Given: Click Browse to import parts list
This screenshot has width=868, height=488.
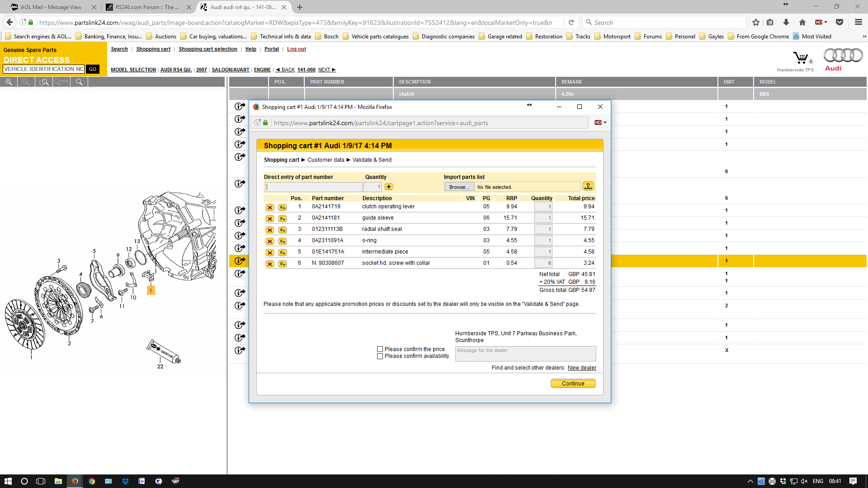Looking at the screenshot, I should 459,187.
